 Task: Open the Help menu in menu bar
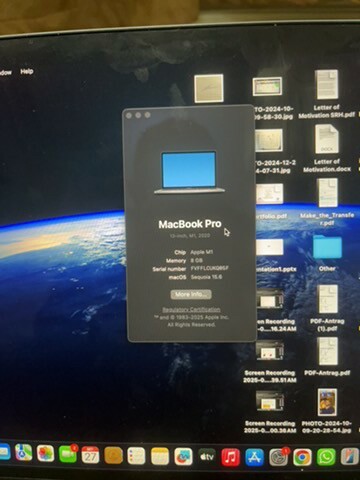[27, 71]
